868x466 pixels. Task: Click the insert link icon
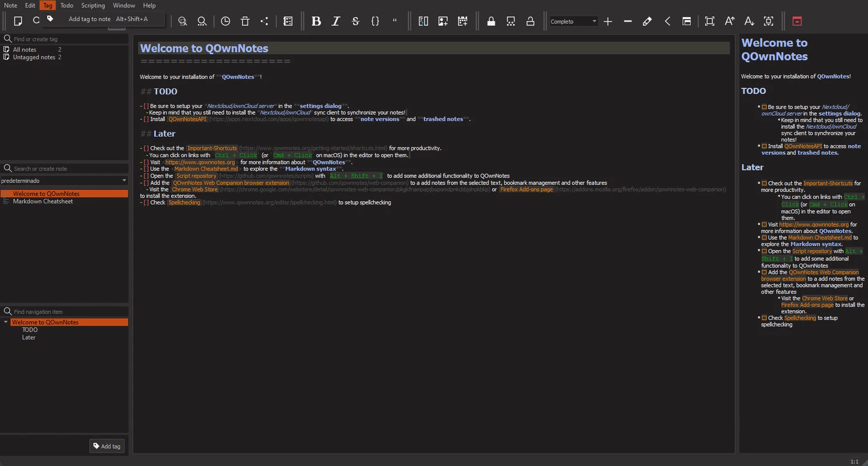click(424, 21)
